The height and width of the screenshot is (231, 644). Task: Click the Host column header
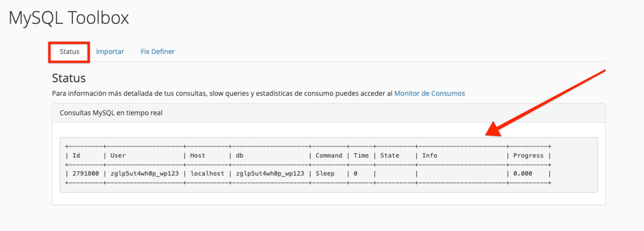(x=198, y=156)
